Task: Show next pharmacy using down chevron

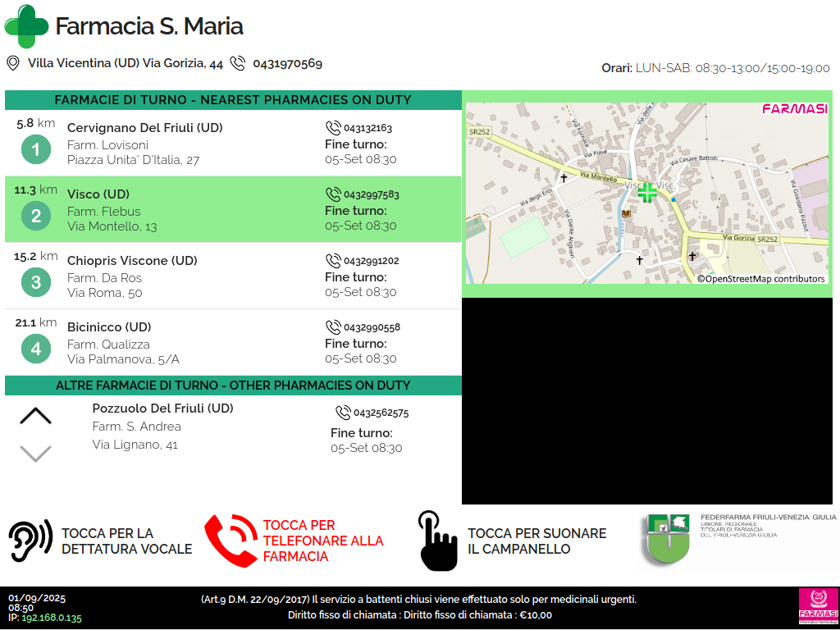Action: [x=35, y=453]
